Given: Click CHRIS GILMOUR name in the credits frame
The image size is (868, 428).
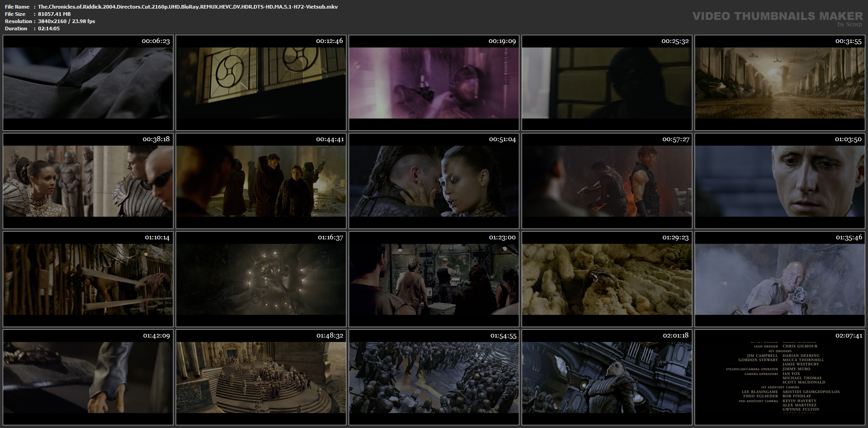Looking at the screenshot, I should (800, 346).
